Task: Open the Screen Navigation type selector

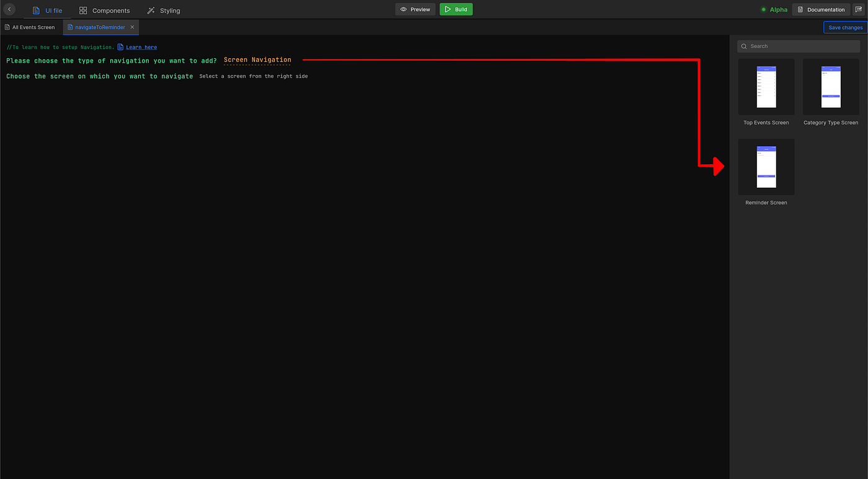Action: click(x=257, y=60)
